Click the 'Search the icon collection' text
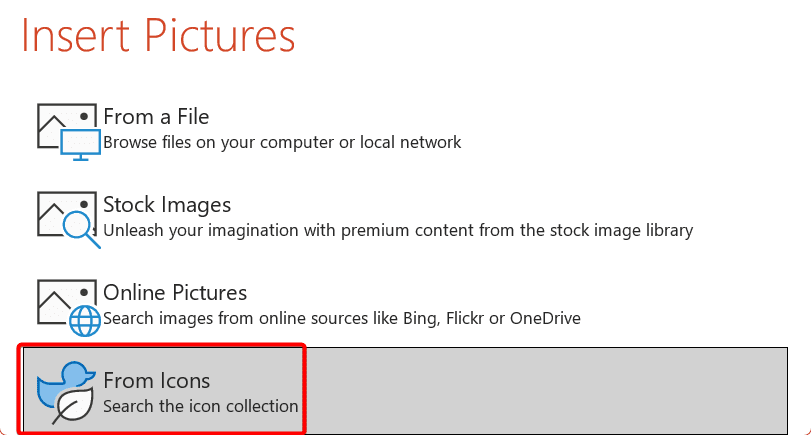The image size is (811, 435). 201,406
